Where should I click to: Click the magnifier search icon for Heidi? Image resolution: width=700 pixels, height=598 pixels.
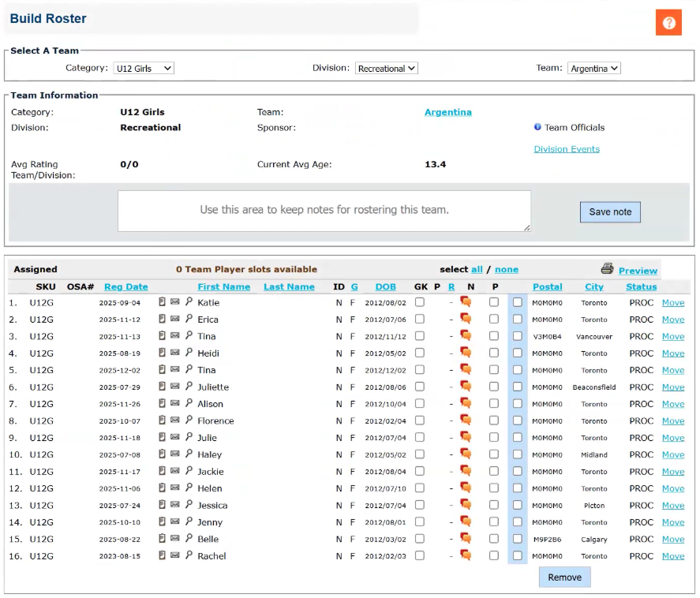(x=189, y=353)
